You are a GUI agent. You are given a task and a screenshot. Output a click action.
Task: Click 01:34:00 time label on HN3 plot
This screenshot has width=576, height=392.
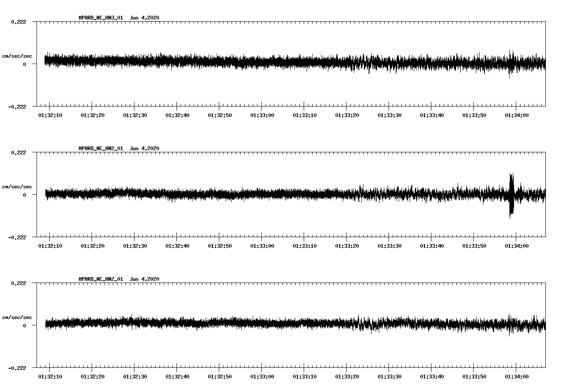pyautogui.click(x=516, y=115)
